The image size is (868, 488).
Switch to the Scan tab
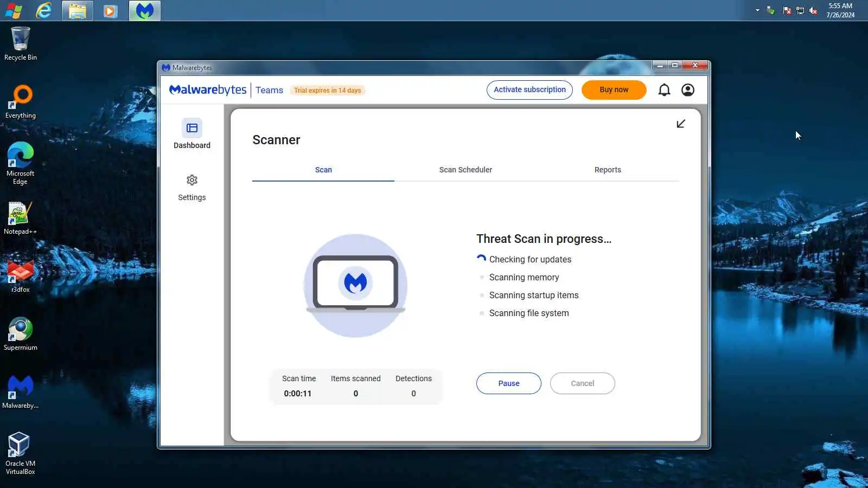pos(323,170)
